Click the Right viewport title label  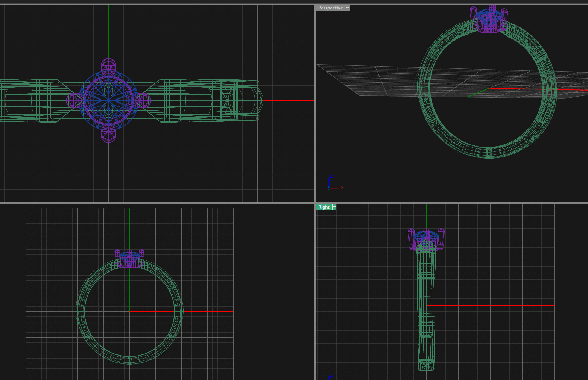point(324,207)
